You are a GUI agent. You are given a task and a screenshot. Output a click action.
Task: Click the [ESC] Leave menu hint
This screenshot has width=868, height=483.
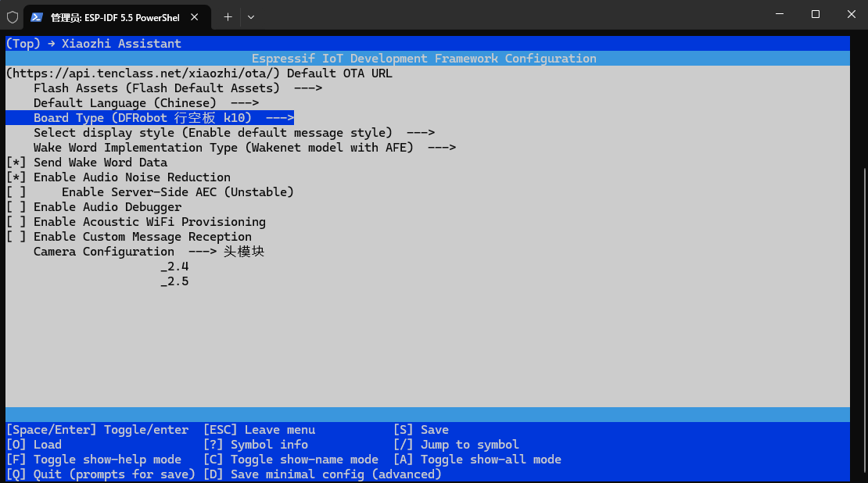(x=259, y=430)
